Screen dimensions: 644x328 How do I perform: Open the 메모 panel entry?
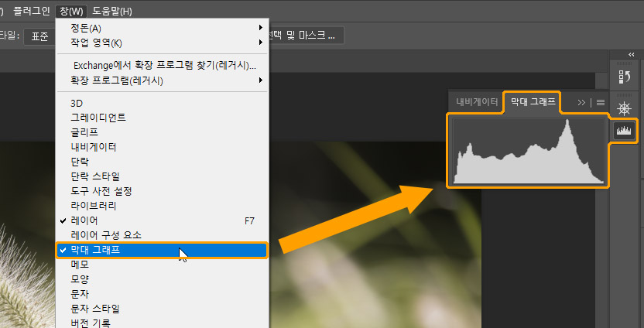click(x=162, y=265)
